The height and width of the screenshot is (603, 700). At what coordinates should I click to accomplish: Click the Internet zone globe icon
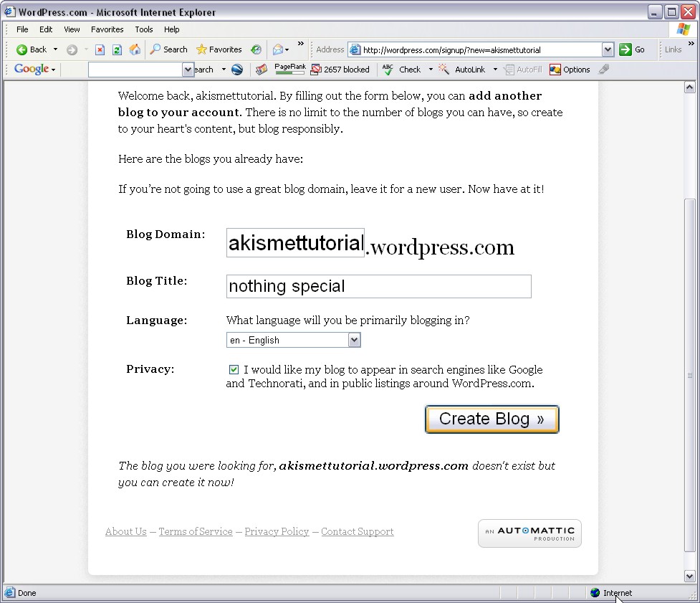coord(595,593)
